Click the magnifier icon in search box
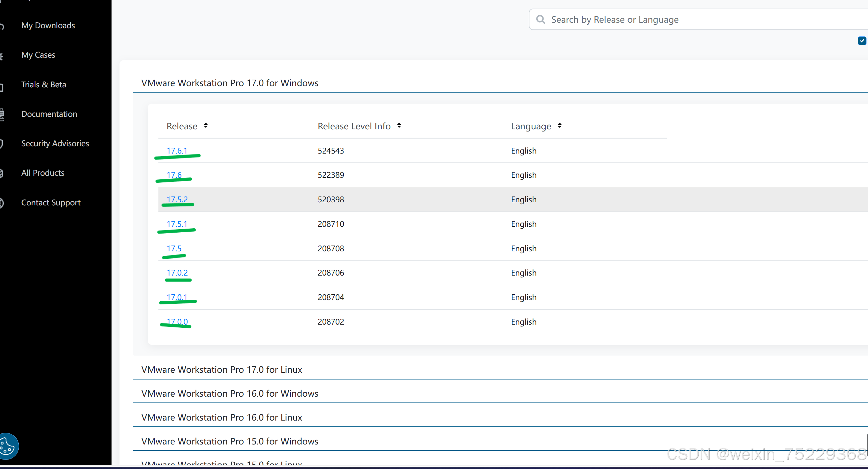Screen dimensions: 868x469 coord(540,20)
